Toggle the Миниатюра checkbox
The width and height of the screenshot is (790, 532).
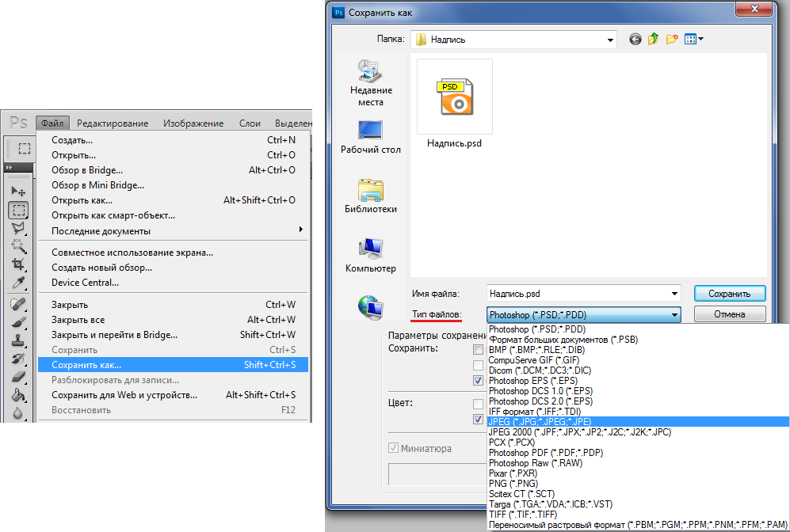coord(394,448)
